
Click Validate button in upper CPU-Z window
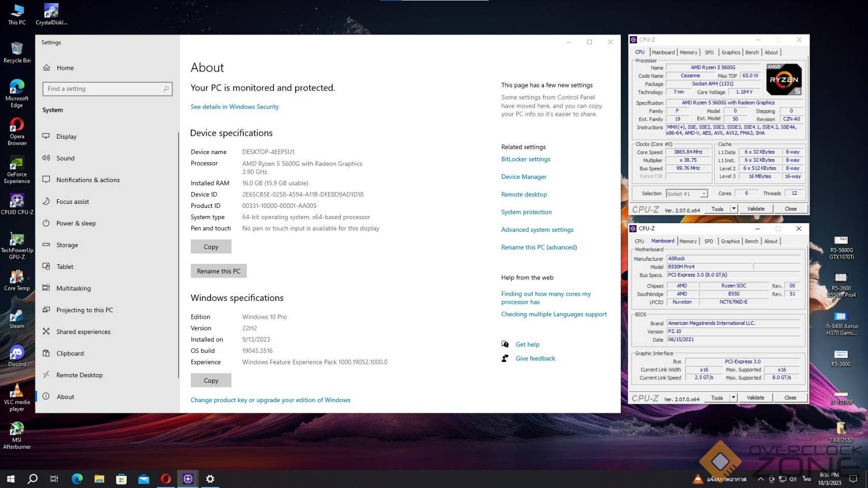(x=756, y=209)
